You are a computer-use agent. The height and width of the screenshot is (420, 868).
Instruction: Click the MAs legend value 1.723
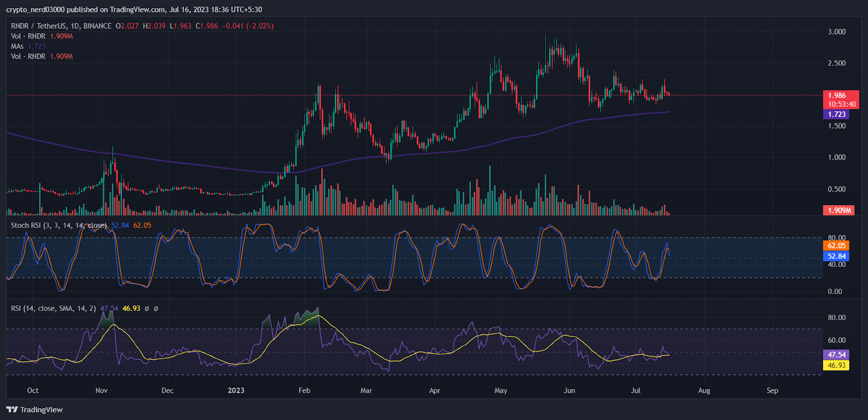(x=37, y=46)
